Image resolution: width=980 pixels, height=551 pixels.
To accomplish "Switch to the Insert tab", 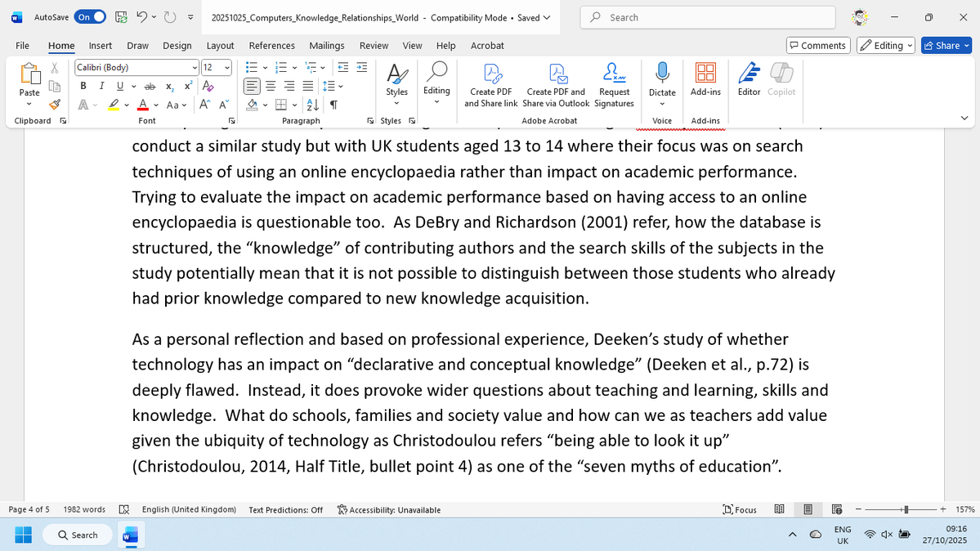I will click(x=100, y=46).
